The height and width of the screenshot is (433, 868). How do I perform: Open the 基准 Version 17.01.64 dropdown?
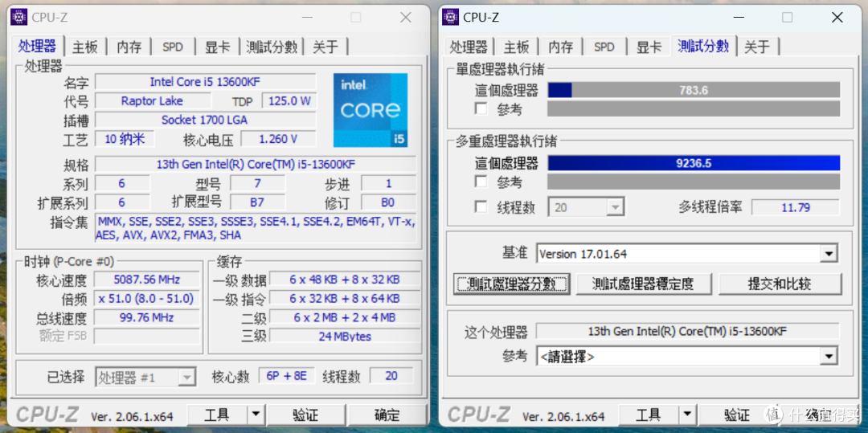[686, 254]
